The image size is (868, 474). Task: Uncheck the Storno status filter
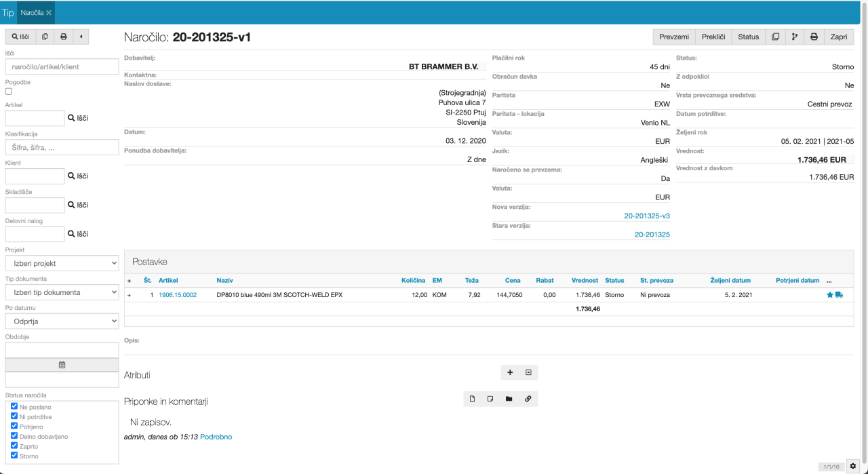click(x=14, y=456)
